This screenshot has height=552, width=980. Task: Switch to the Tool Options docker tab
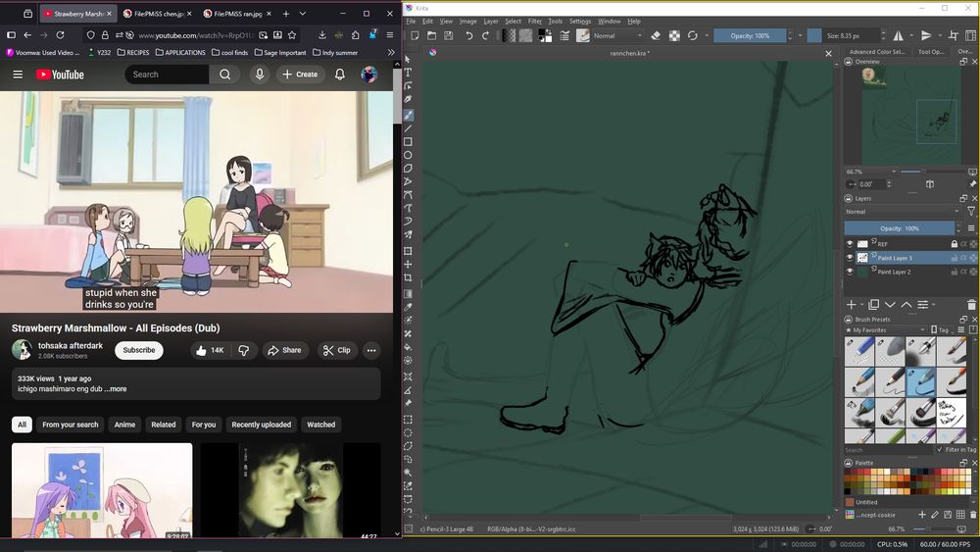pos(931,52)
